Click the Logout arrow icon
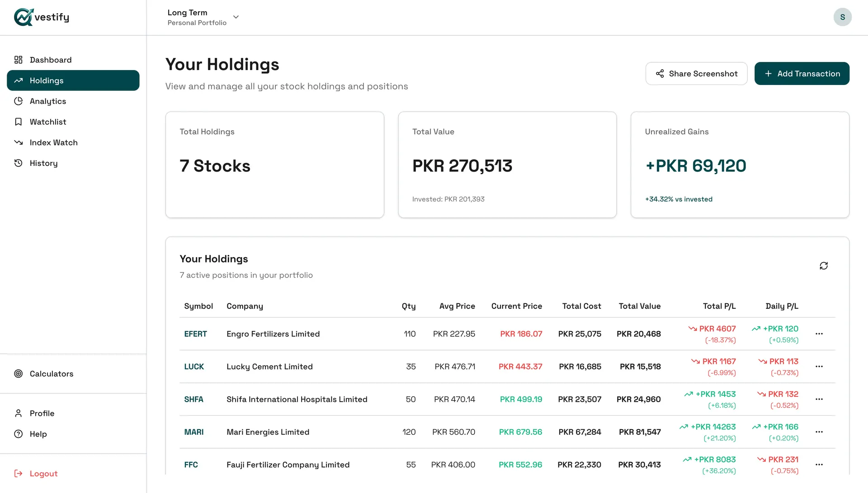 coord(19,474)
